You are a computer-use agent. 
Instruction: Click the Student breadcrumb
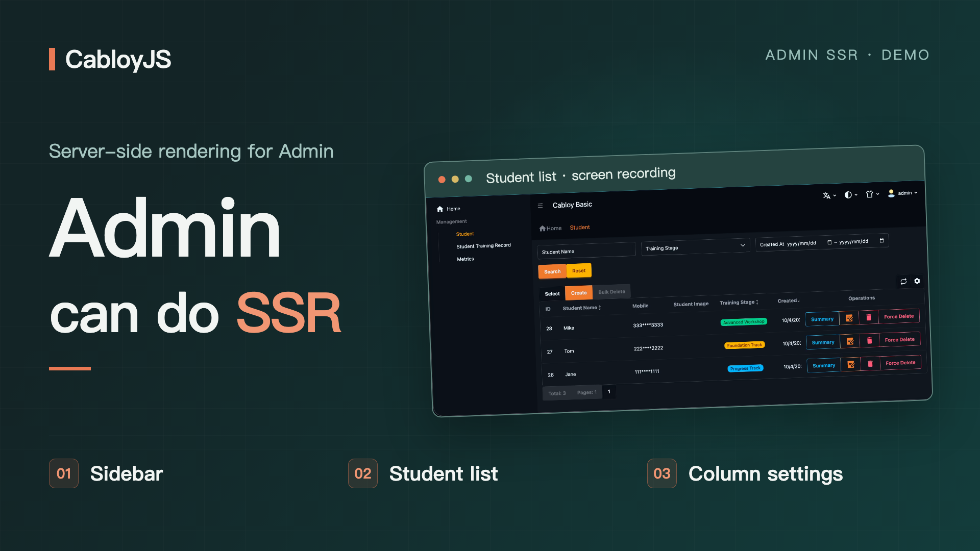click(580, 228)
